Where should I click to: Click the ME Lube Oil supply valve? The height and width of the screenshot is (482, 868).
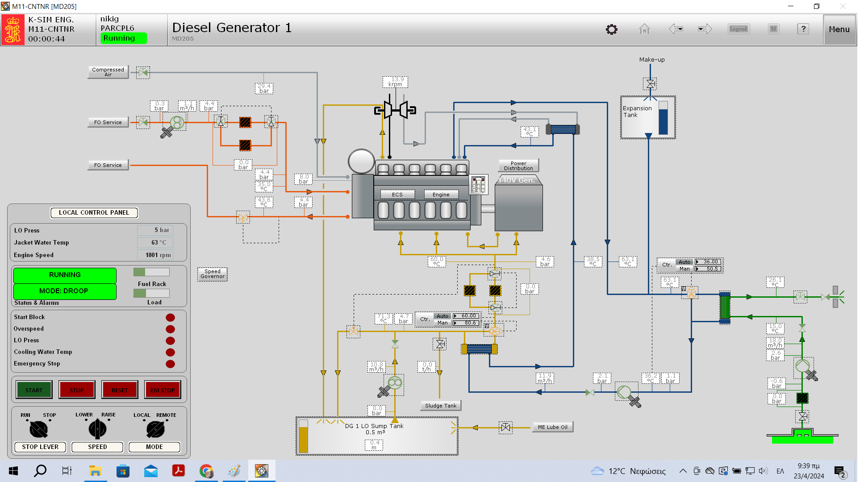tap(505, 427)
